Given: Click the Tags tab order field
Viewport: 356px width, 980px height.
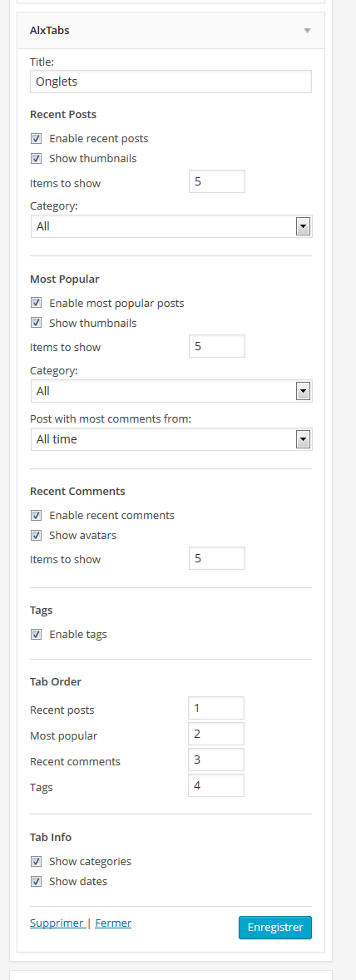Looking at the screenshot, I should click(x=216, y=785).
